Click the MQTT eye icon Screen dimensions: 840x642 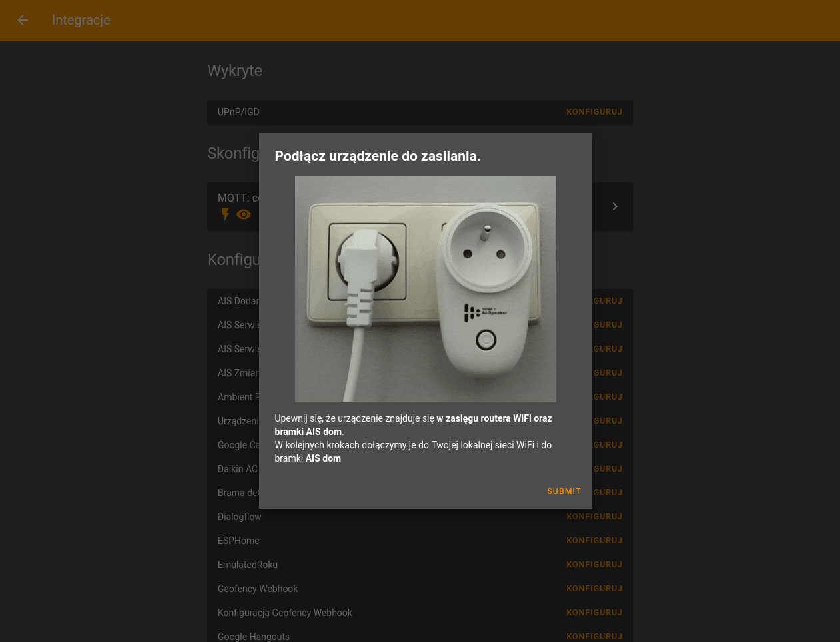coord(244,214)
